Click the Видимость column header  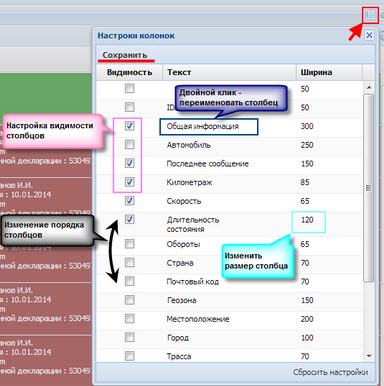click(129, 72)
